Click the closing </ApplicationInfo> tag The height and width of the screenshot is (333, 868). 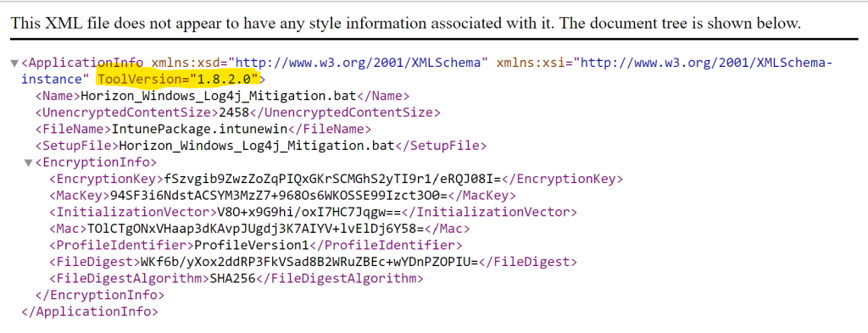tap(90, 312)
